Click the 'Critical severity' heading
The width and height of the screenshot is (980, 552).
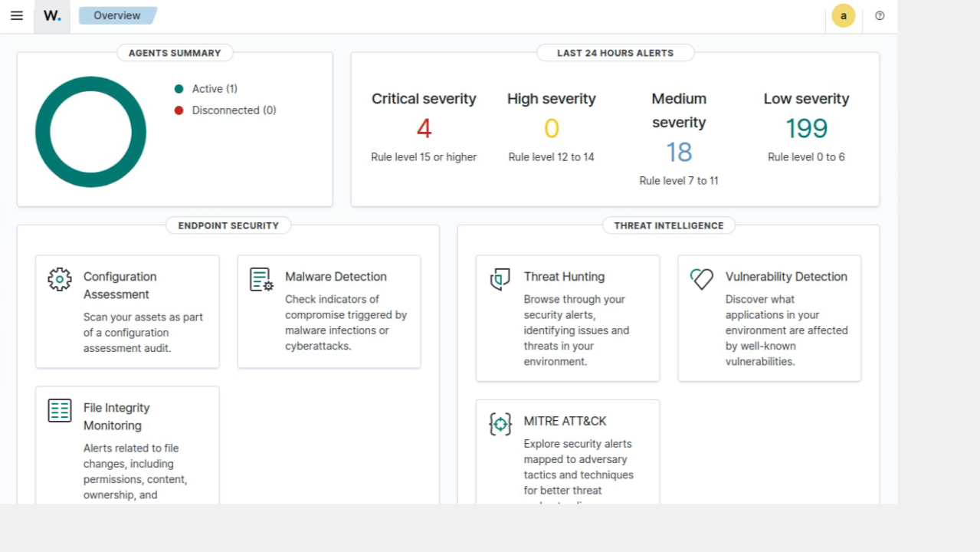coord(424,99)
